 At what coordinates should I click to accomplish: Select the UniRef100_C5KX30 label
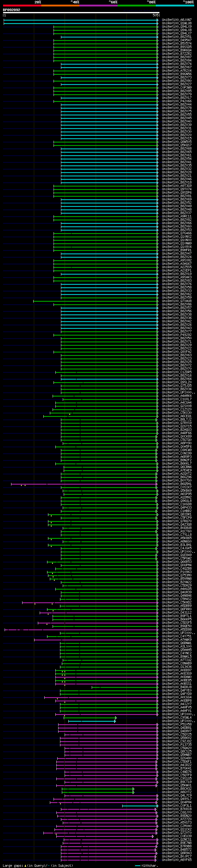coord(177,413)
